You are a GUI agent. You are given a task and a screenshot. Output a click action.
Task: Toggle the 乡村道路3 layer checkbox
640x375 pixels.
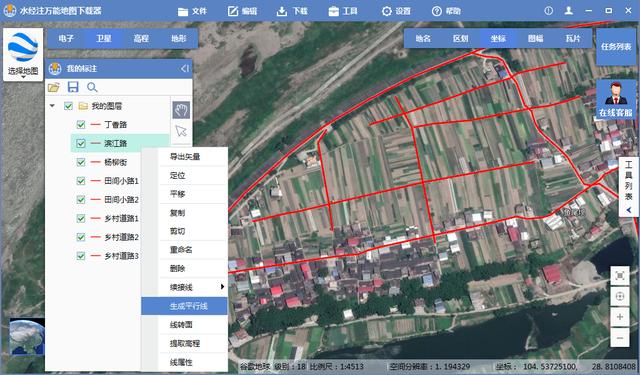point(81,256)
